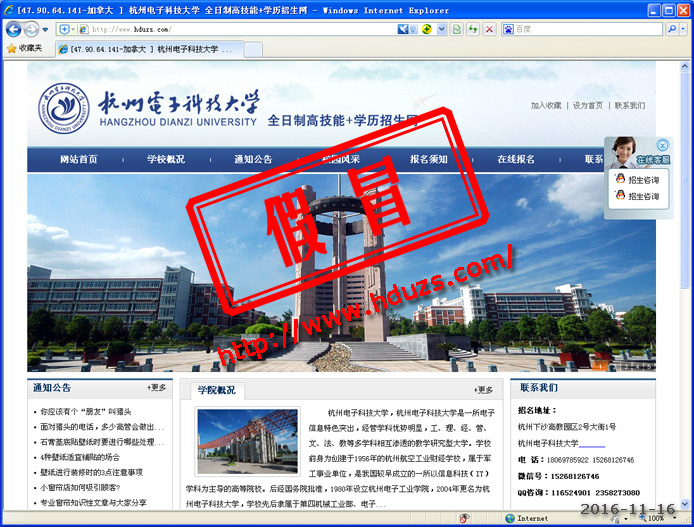This screenshot has height=527, width=694.
Task: Open the address bar shield dropdown arrow
Action: [x=73, y=30]
